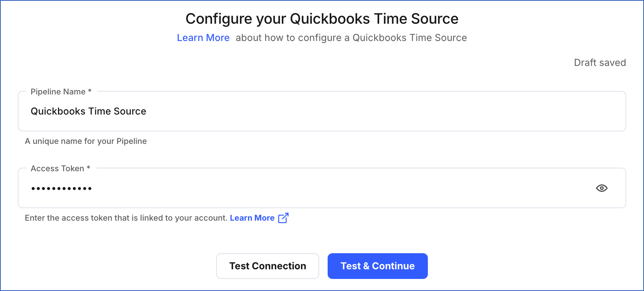This screenshot has height=291, width=644.
Task: Click the Pipeline Name field label
Action: click(x=58, y=92)
